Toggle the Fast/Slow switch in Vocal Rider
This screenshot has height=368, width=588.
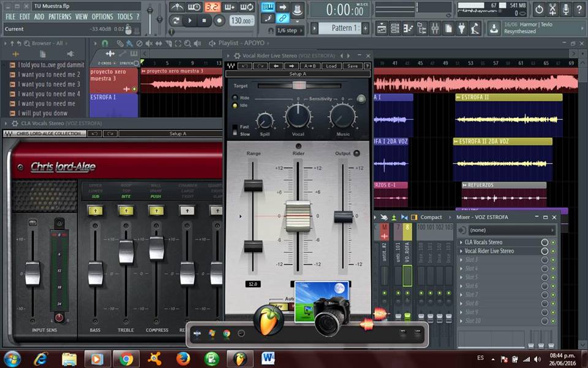pos(235,130)
